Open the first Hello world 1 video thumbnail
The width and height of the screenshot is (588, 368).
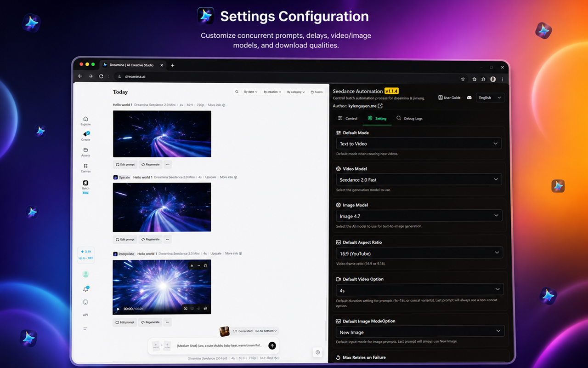pos(162,134)
